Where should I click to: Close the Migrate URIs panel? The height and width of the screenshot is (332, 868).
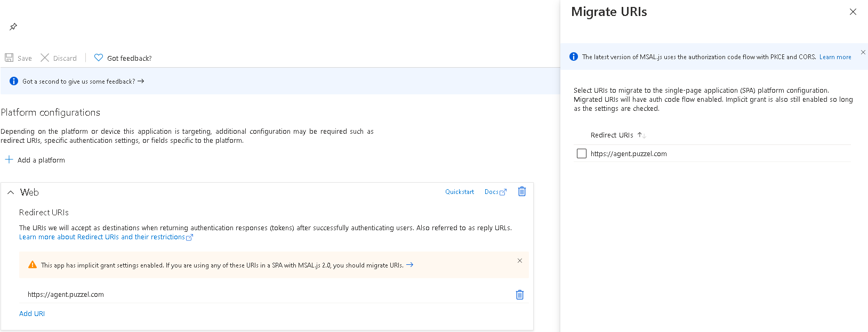click(x=853, y=12)
